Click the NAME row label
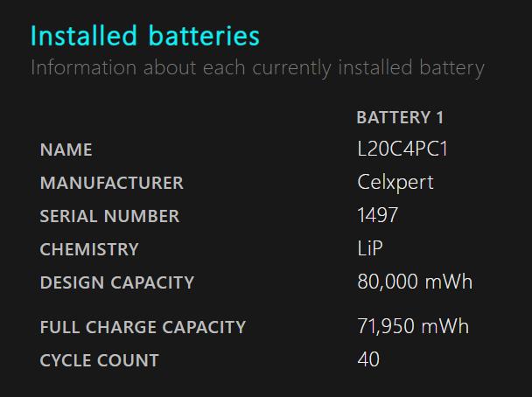This screenshot has width=532, height=397. [66, 150]
